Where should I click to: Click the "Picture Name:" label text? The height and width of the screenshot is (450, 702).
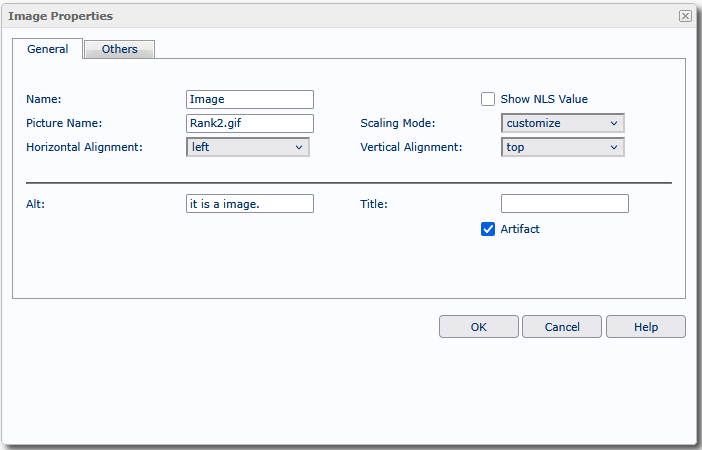[x=64, y=123]
